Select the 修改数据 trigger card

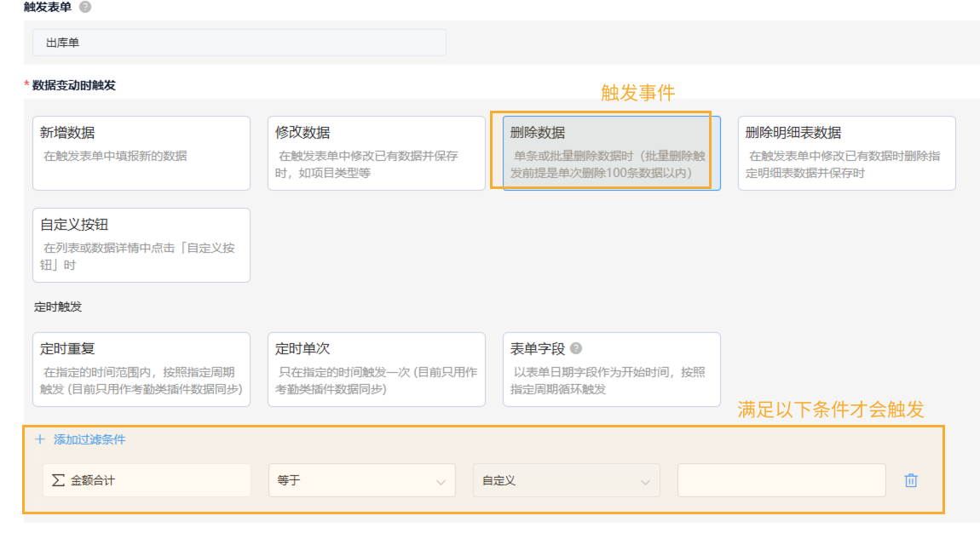(377, 153)
